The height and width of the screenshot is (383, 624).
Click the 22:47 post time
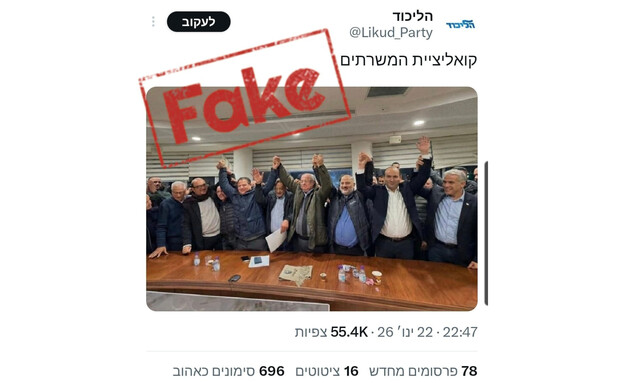tap(460, 332)
